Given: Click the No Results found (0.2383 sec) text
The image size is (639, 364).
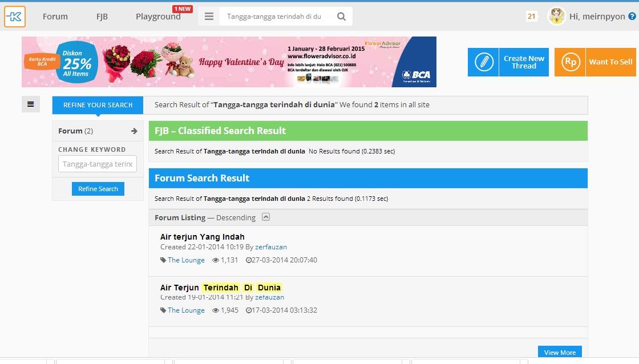Looking at the screenshot, I should (x=351, y=151).
